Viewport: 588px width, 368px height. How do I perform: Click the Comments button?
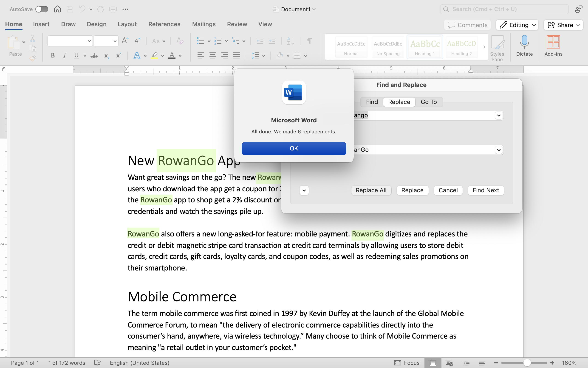coord(467,25)
